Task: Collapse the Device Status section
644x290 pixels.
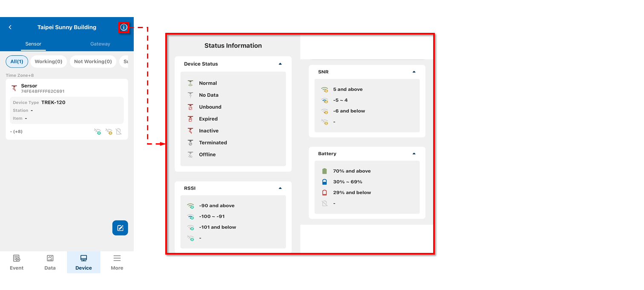Action: click(280, 64)
